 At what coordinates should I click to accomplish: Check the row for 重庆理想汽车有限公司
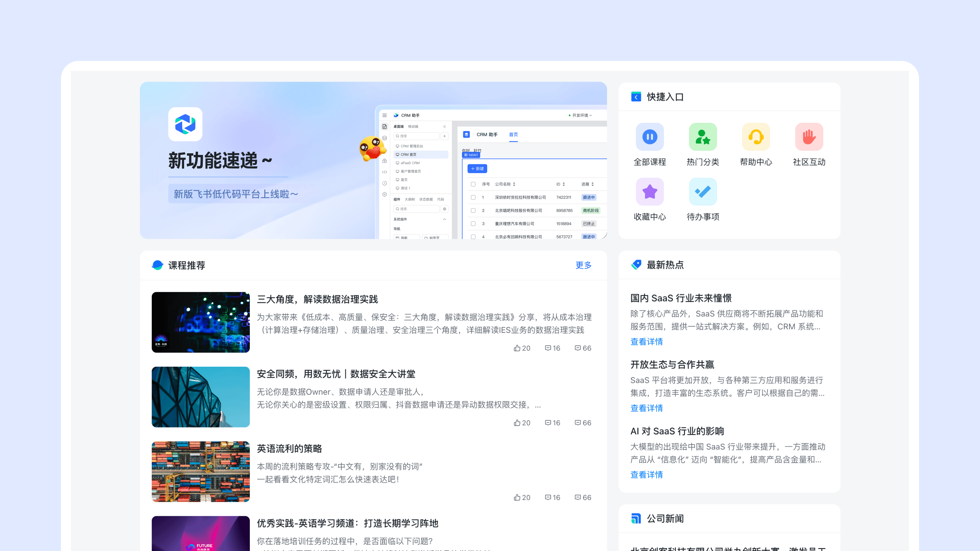(x=473, y=224)
